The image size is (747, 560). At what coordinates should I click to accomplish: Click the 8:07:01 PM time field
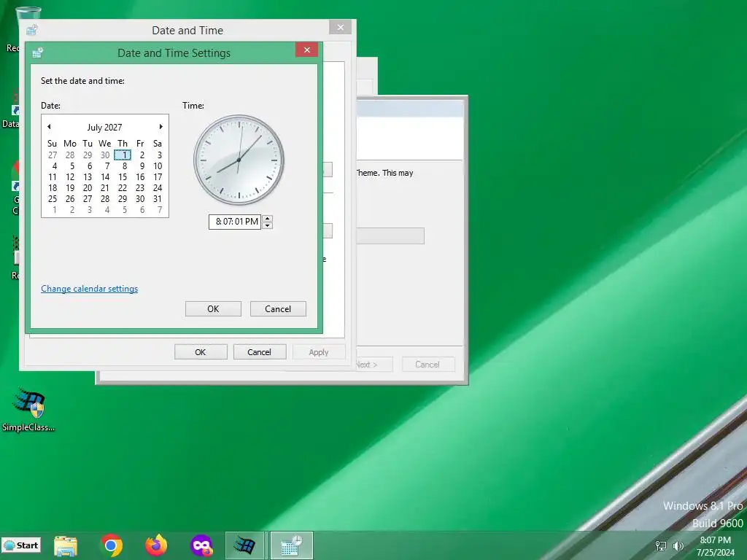click(236, 222)
